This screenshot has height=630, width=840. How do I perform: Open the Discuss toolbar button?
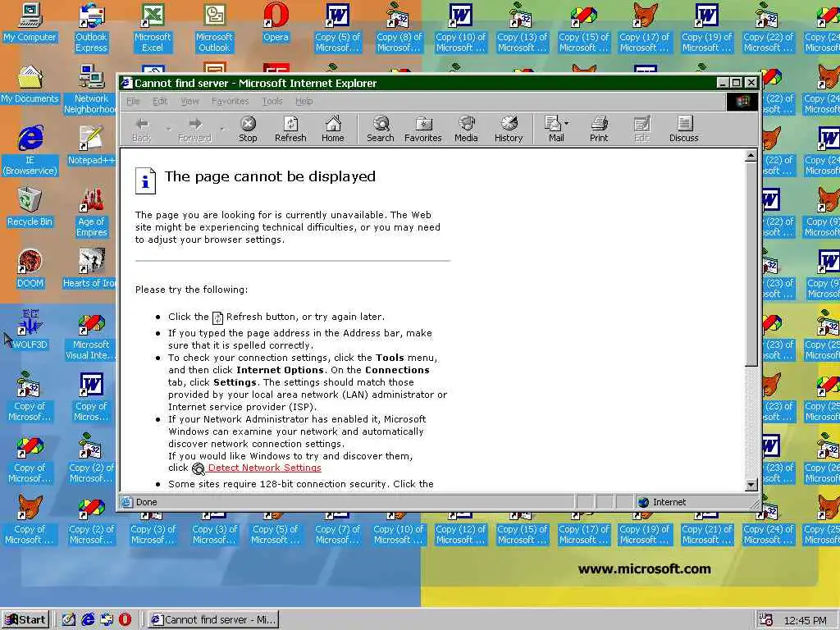(683, 129)
